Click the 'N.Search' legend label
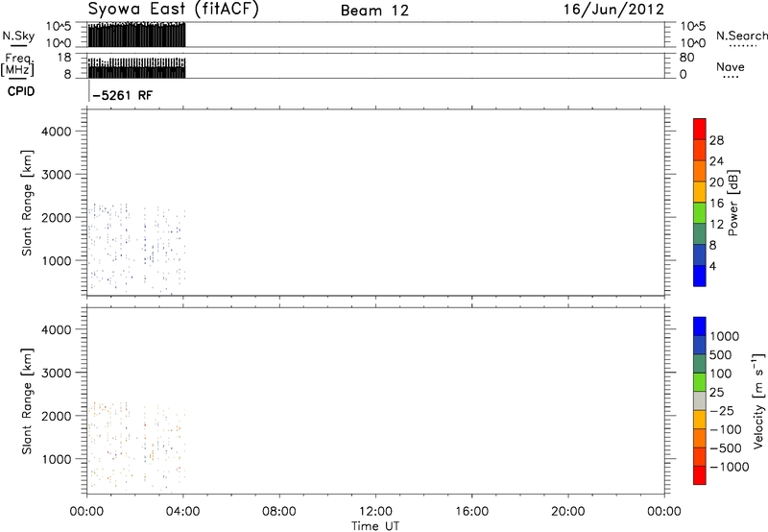 point(741,36)
